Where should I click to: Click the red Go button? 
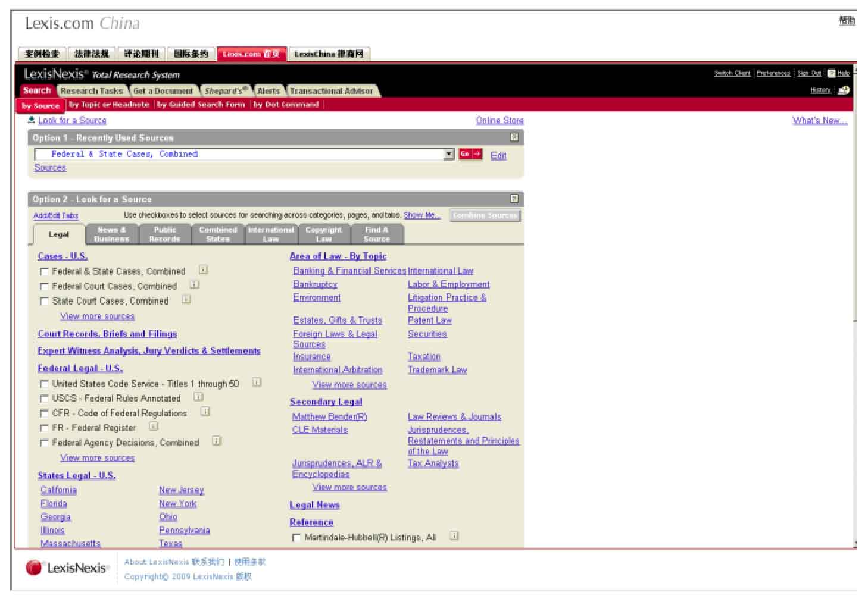click(x=470, y=154)
